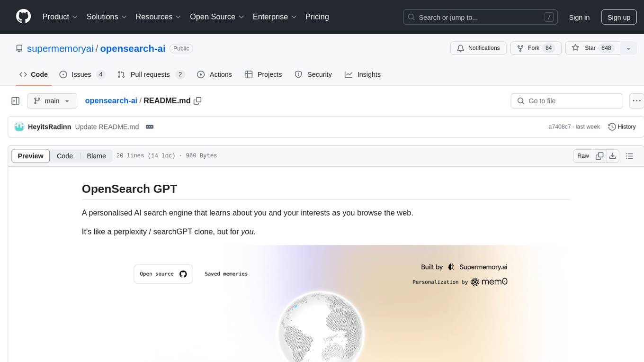
Task: Select the Preview view
Action: point(31,156)
